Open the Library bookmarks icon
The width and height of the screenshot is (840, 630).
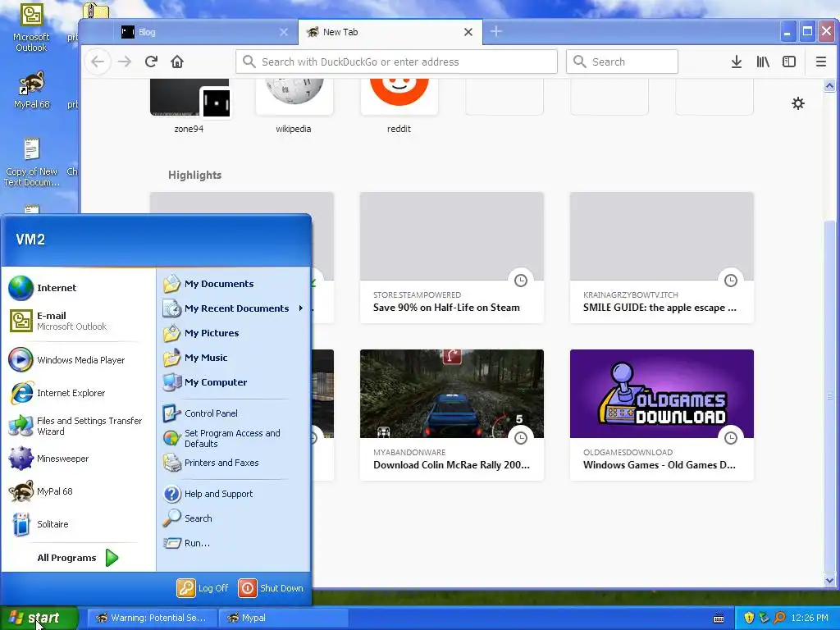[763, 62]
